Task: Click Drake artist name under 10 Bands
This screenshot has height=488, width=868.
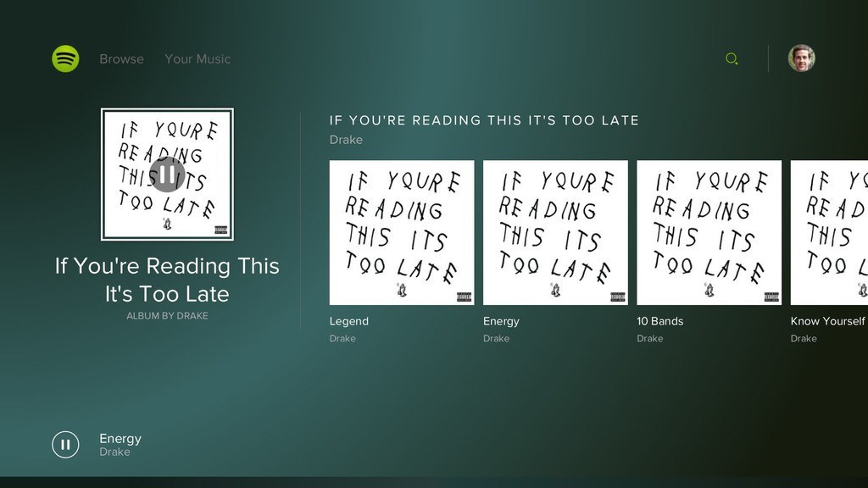Action: tap(650, 339)
